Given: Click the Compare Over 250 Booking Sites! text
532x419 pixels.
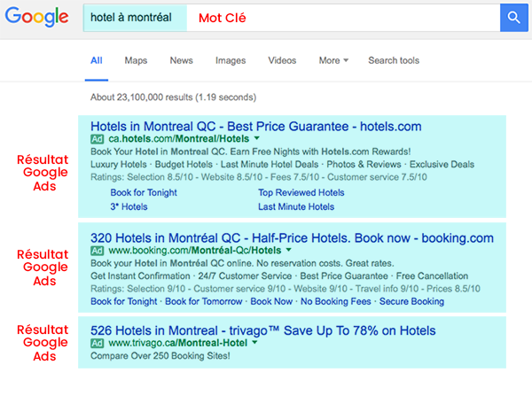Looking at the screenshot, I should coord(160,356).
